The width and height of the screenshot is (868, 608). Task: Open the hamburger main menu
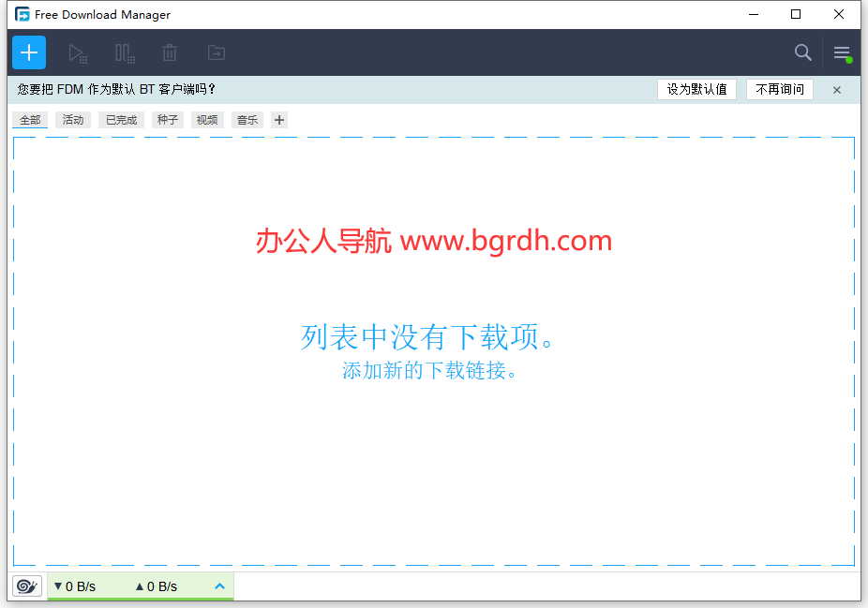click(843, 53)
